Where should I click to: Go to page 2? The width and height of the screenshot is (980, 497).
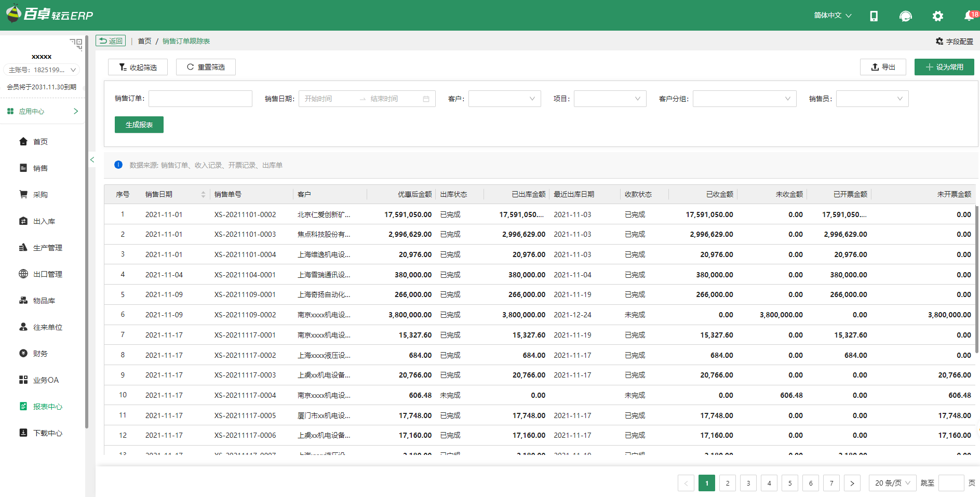pyautogui.click(x=728, y=483)
